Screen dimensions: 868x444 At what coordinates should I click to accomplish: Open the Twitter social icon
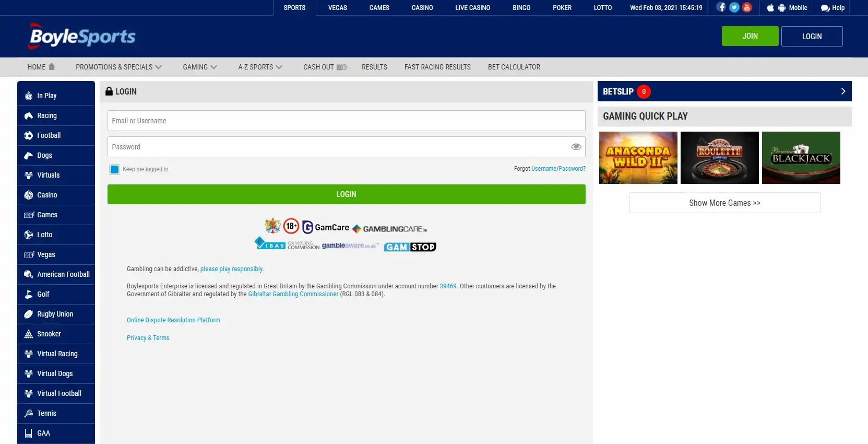[x=734, y=7]
